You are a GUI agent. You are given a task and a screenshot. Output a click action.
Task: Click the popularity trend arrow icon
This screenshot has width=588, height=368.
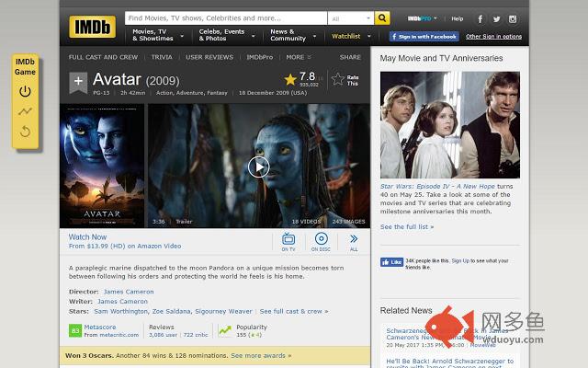coord(225,330)
